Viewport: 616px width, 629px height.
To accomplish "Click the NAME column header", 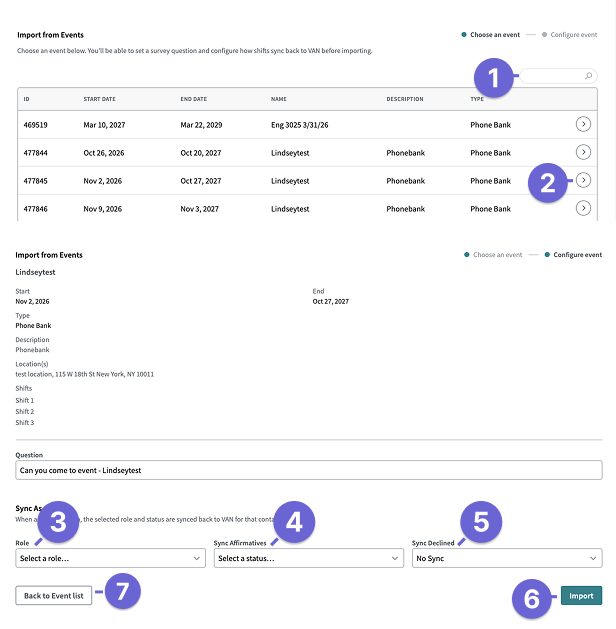I will [279, 99].
